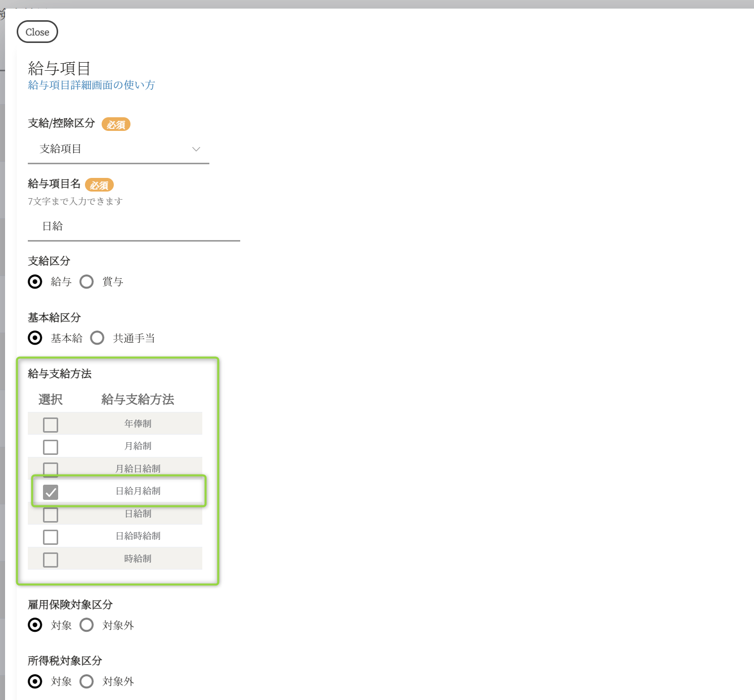
Task: Open the 給与項目詳細画面の使い方 help link
Action: click(92, 85)
